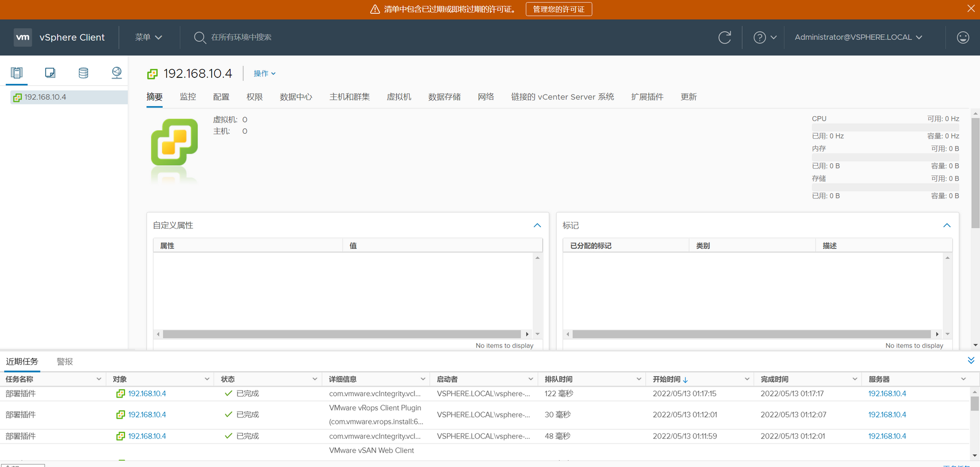
Task: Switch to the 配置 tab
Action: (221, 97)
